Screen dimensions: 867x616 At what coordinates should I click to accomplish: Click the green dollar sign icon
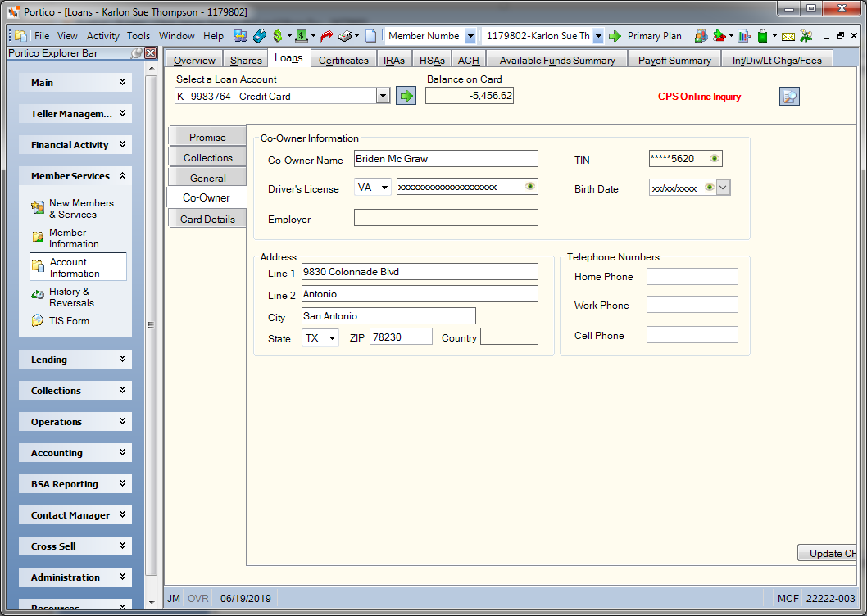pos(278,36)
